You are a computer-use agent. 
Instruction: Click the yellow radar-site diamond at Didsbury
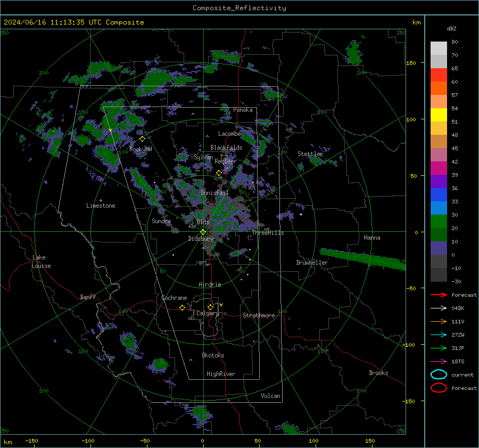click(203, 232)
